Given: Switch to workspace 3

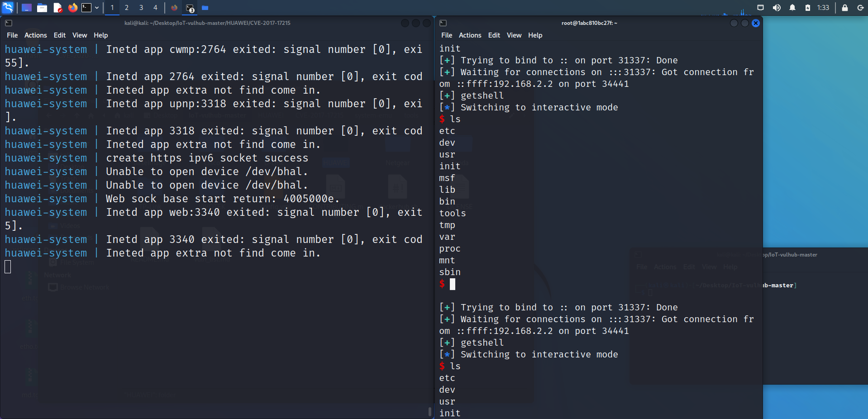Looking at the screenshot, I should 141,8.
